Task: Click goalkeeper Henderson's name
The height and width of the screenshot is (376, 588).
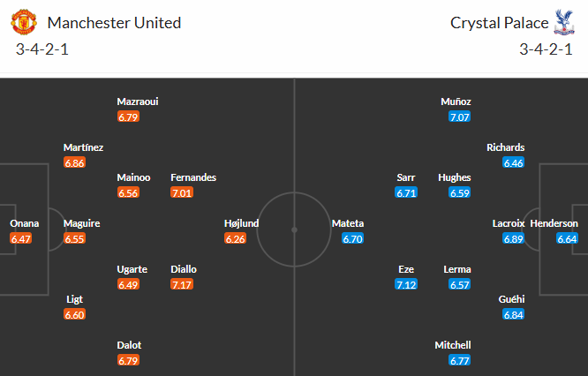Action: point(554,223)
